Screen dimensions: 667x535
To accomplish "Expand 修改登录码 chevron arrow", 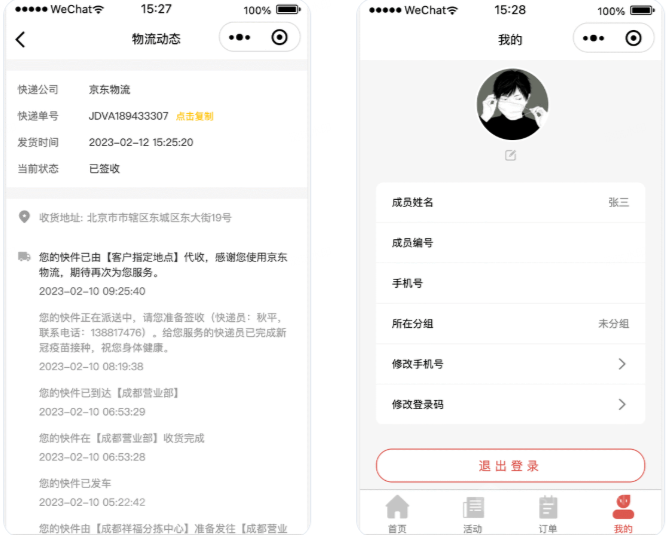I will pyautogui.click(x=622, y=404).
